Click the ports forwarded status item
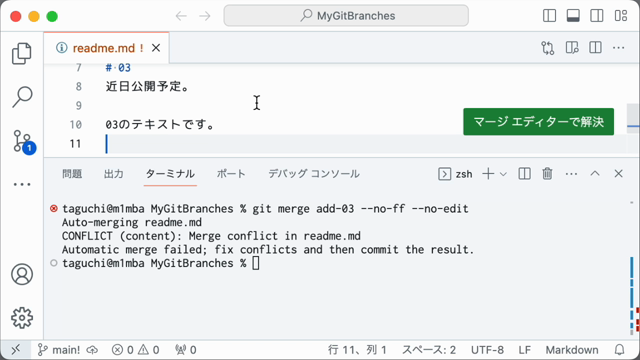 (x=186, y=350)
